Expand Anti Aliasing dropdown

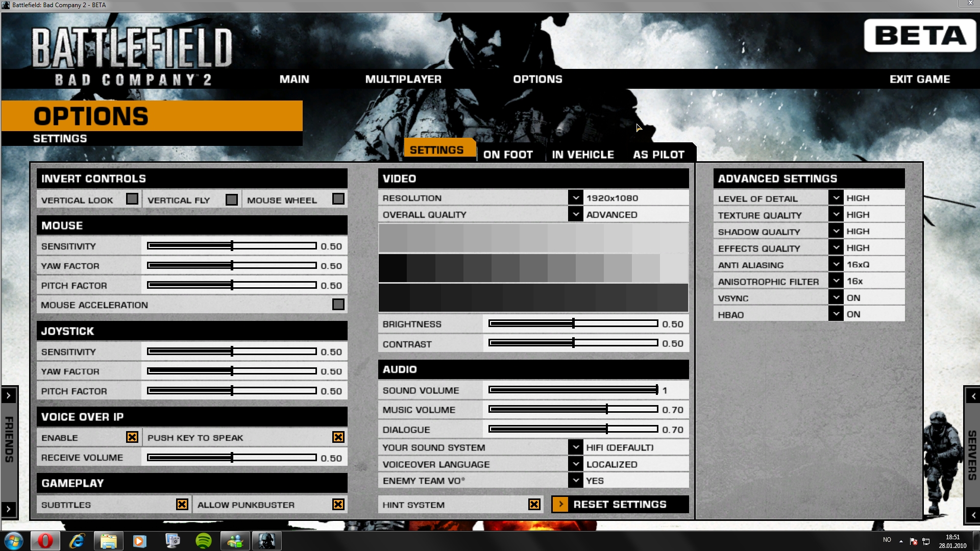pos(836,264)
